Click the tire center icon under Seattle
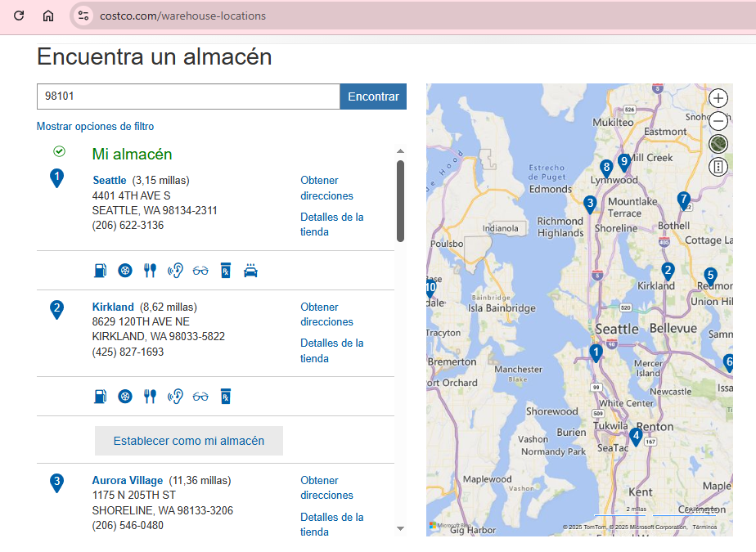756x552 pixels. click(x=125, y=271)
